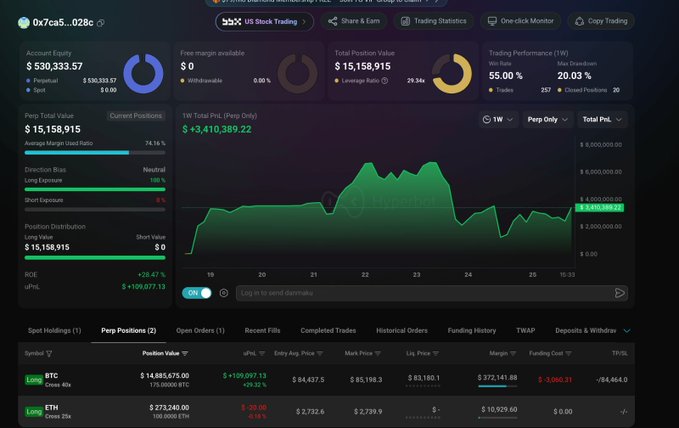679x428 pixels.
Task: Click the Long Exposure progress bar
Action: click(x=95, y=189)
